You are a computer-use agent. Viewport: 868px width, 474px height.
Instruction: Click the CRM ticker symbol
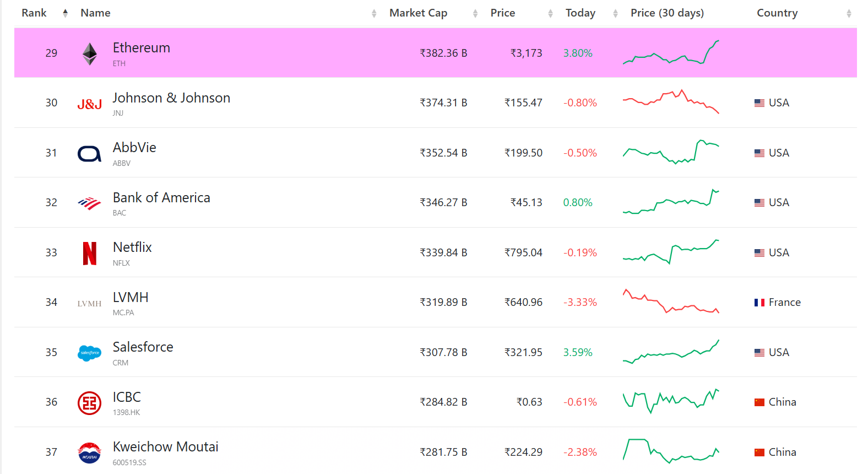point(121,363)
